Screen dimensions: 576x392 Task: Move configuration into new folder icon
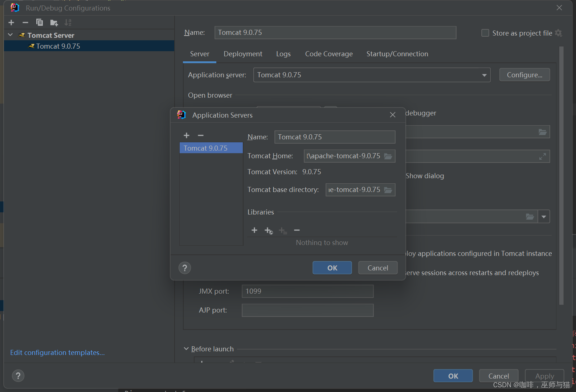pyautogui.click(x=54, y=23)
